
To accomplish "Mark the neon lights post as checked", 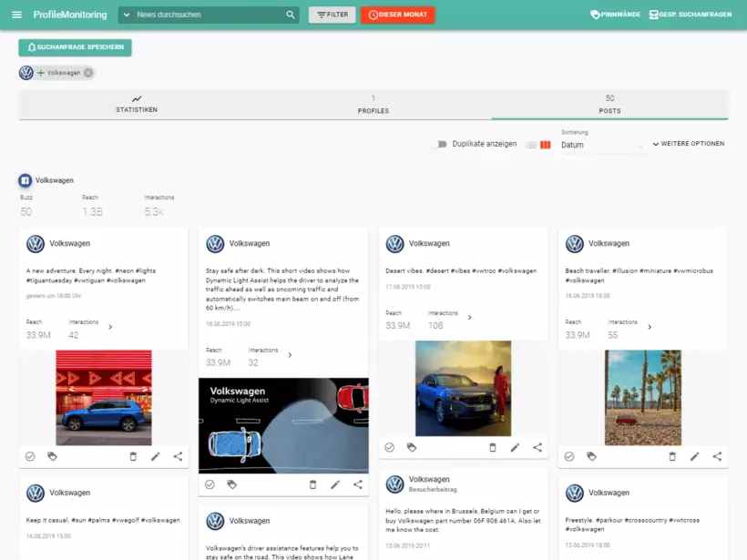I will 30,457.
